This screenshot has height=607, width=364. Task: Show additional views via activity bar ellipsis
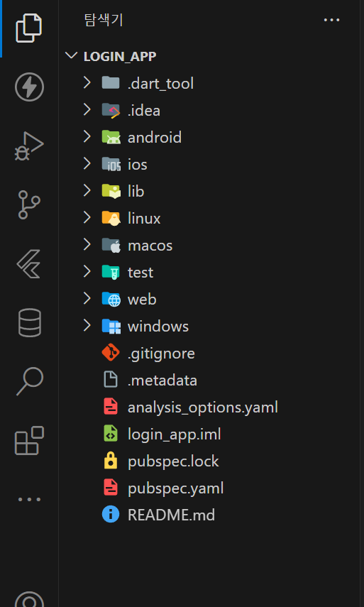coord(29,499)
